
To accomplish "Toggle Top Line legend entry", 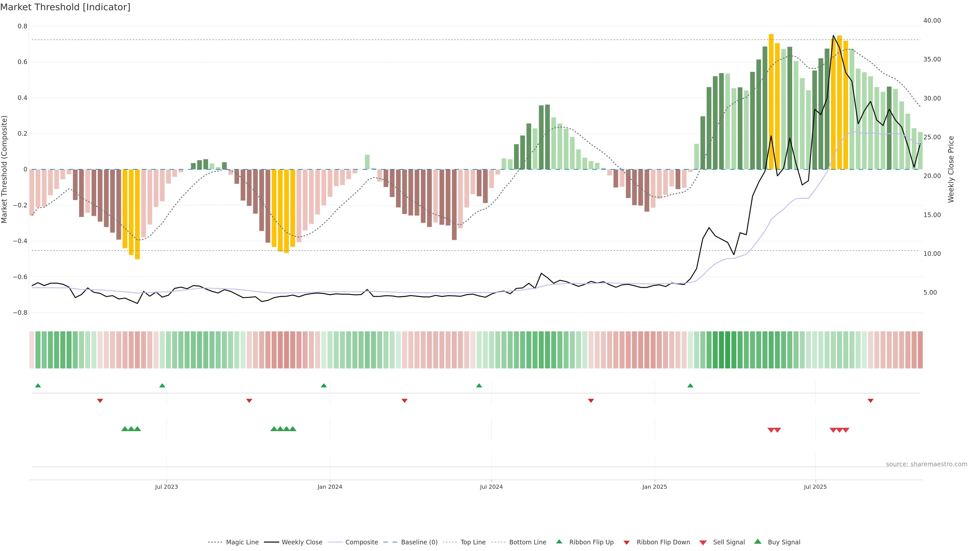I will (x=473, y=542).
